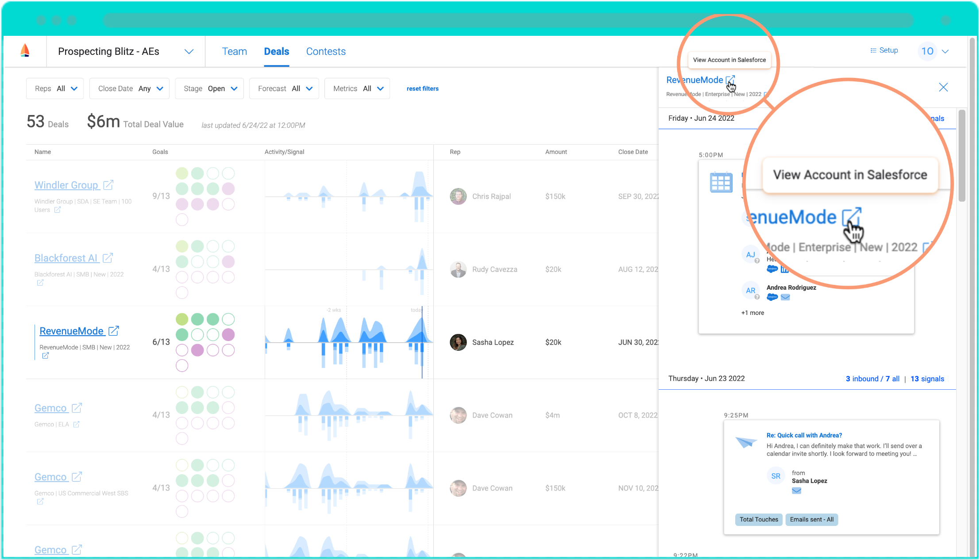Open the Close Date filter dropdown
980x560 pixels.
(129, 88)
